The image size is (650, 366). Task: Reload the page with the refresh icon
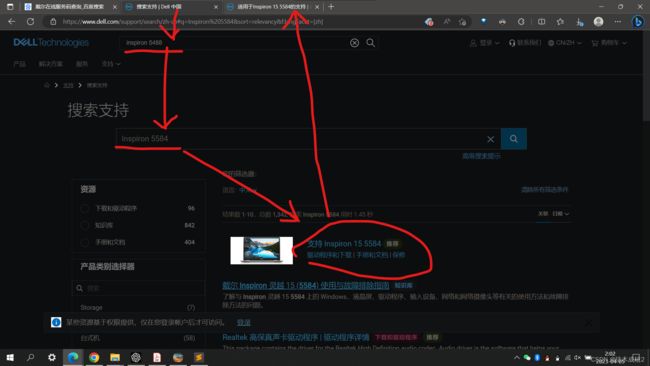pyautogui.click(x=30, y=22)
